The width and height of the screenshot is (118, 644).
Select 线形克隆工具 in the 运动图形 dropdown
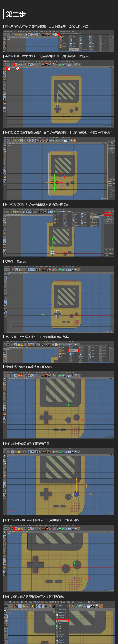point(62,613)
